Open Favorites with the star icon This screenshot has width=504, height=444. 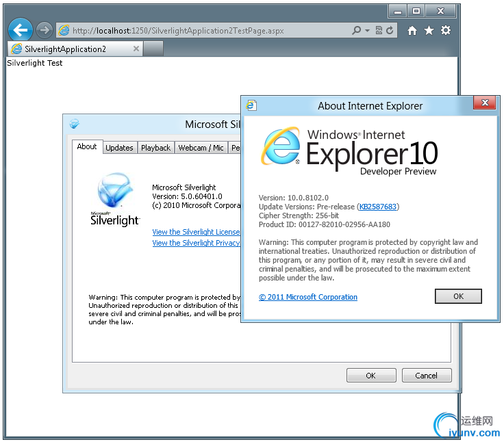(429, 31)
